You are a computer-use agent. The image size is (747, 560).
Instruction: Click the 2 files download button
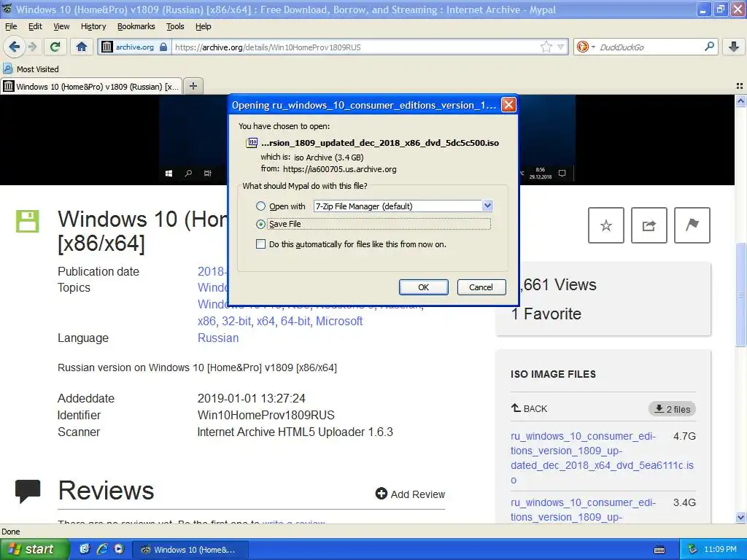coord(672,409)
